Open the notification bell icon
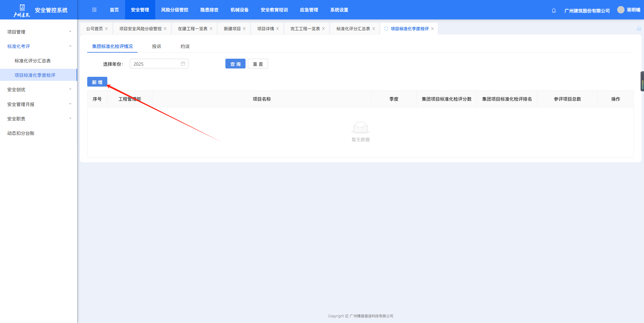This screenshot has width=644, height=323. (x=554, y=10)
